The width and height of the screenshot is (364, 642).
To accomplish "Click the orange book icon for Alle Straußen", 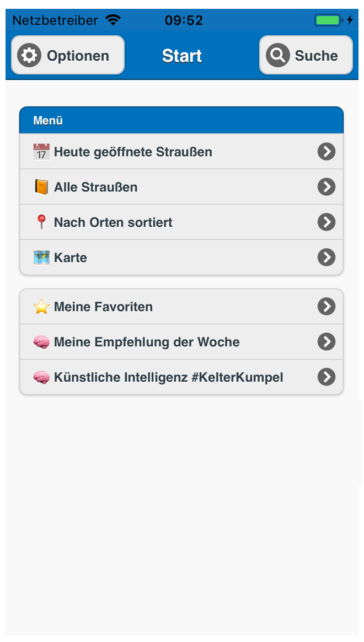I will [x=41, y=187].
